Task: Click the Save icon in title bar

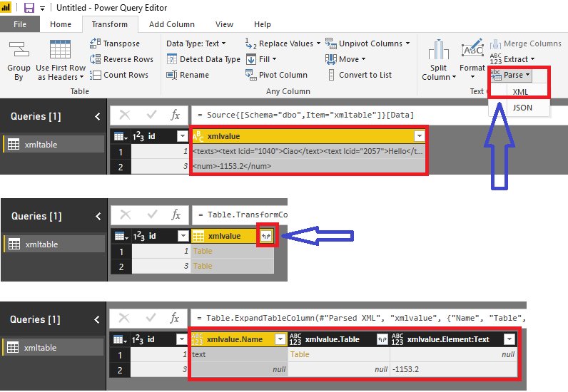Action: click(x=29, y=8)
